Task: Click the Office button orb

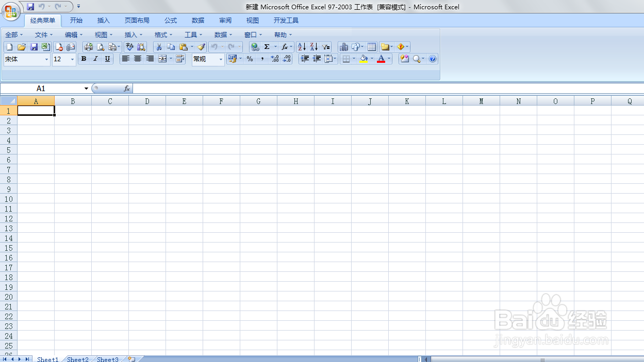Action: coord(11,11)
